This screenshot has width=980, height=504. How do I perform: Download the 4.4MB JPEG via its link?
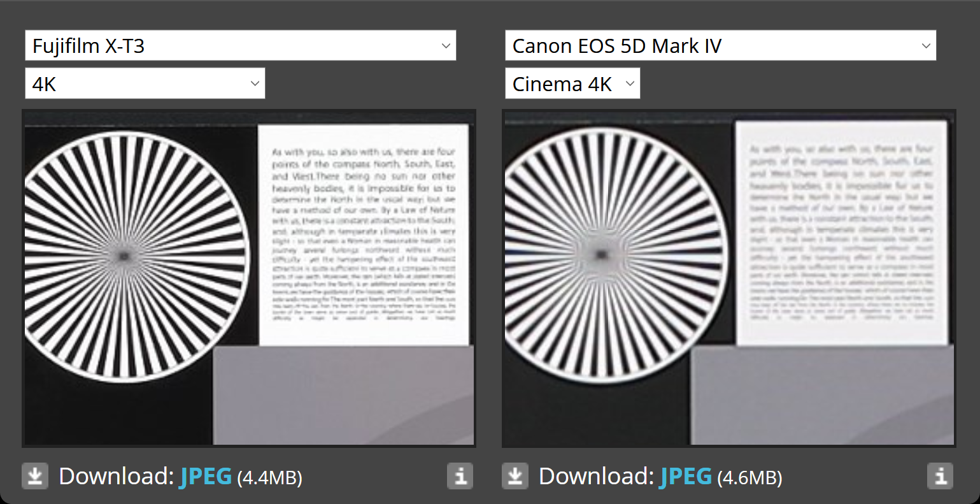pos(206,476)
